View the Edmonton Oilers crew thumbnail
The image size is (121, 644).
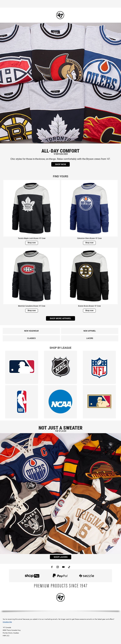pos(89,208)
